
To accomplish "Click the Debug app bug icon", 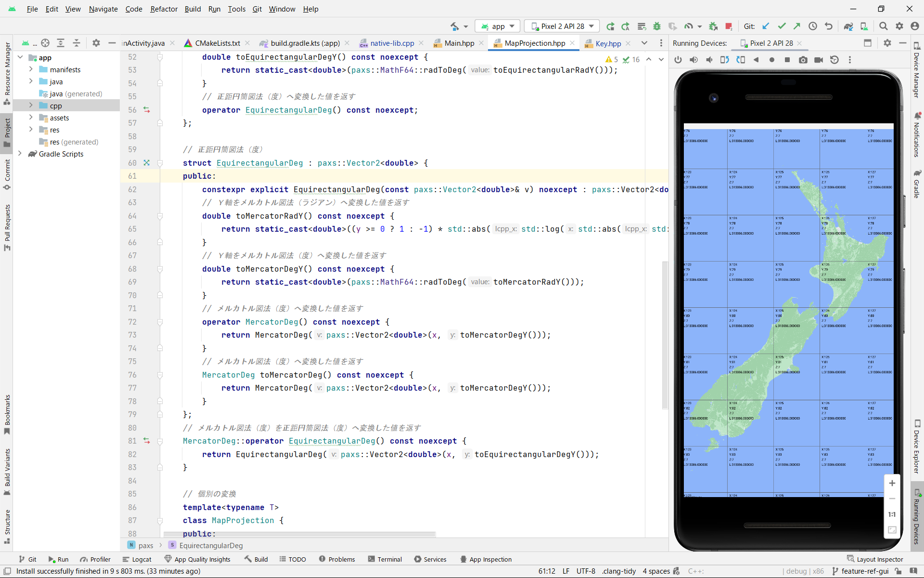I will click(x=657, y=26).
